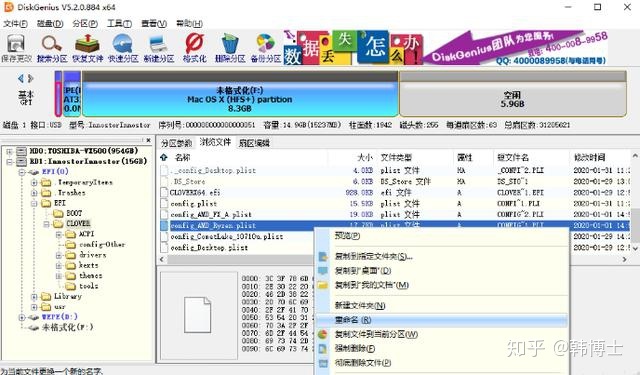This screenshot has width=640, height=375.
Task: Expand the kexts folder node
Action: pos(59,265)
